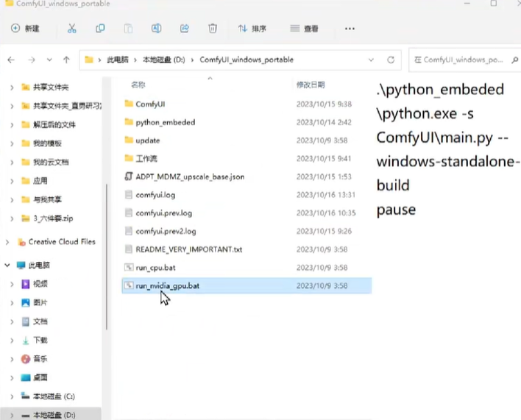Click the New (新建) button
The height and width of the screenshot is (420, 521).
click(25, 29)
